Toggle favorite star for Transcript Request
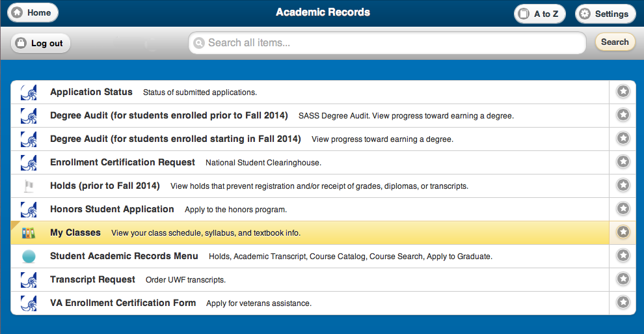Image resolution: width=644 pixels, height=334 pixels. (623, 279)
